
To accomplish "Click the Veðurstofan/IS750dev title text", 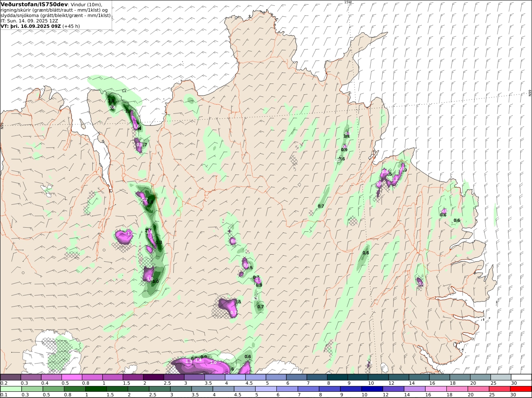I will tap(34, 4).
